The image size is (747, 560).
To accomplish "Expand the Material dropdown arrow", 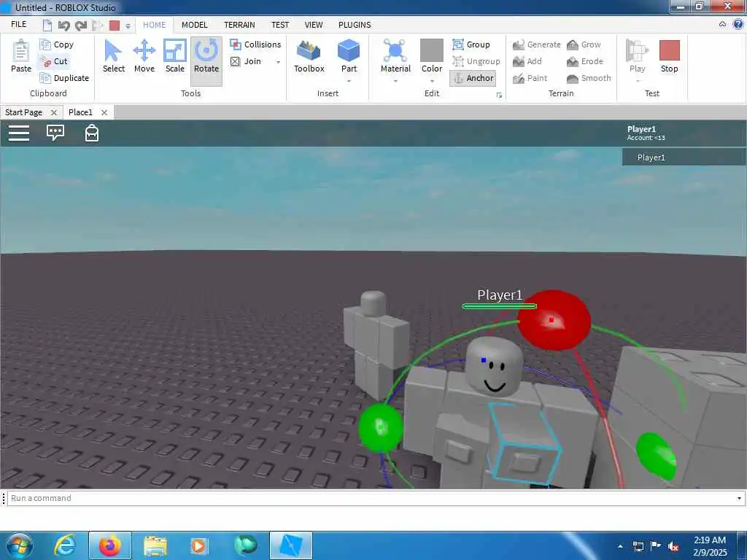I will tap(395, 81).
